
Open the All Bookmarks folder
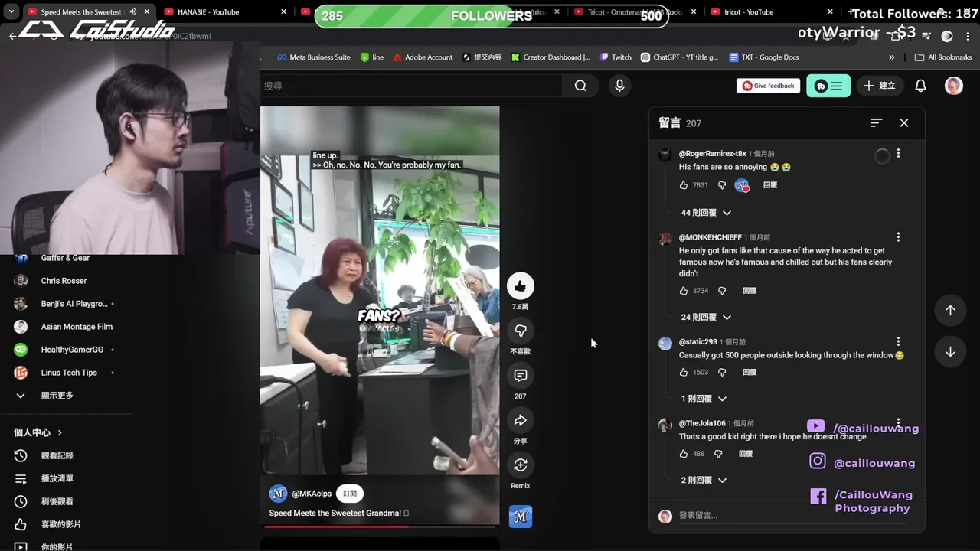tap(943, 57)
